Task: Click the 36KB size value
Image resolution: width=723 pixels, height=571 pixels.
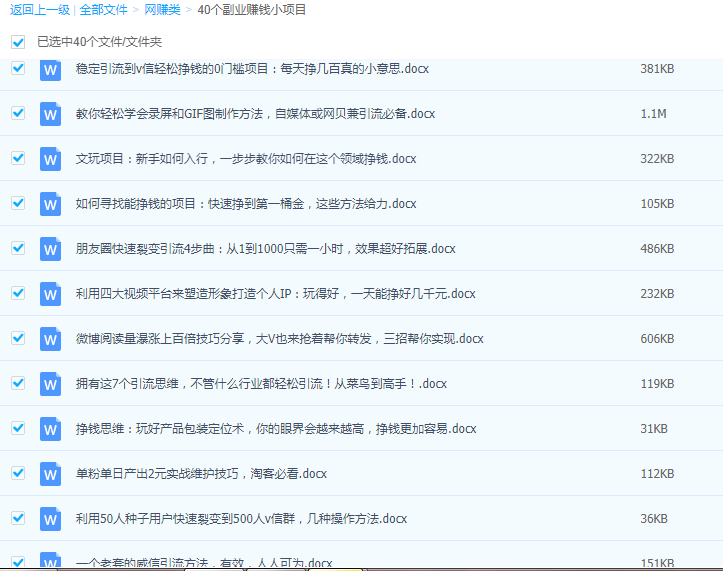Action: pos(654,518)
